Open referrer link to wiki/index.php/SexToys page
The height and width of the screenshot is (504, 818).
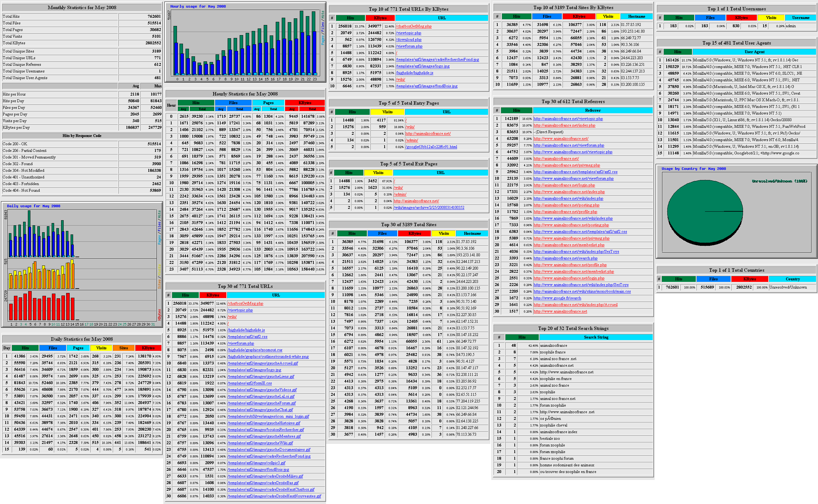(576, 252)
